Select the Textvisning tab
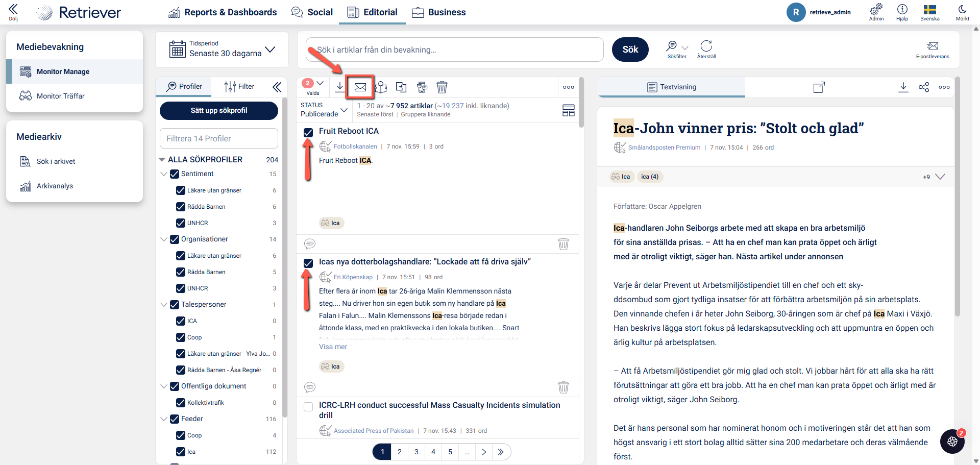 coord(671,87)
